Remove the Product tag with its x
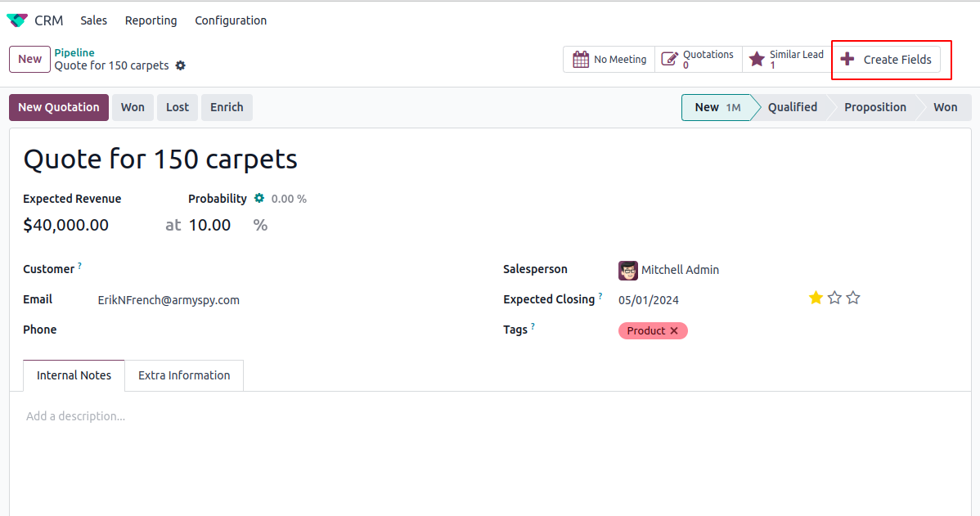 (x=674, y=331)
